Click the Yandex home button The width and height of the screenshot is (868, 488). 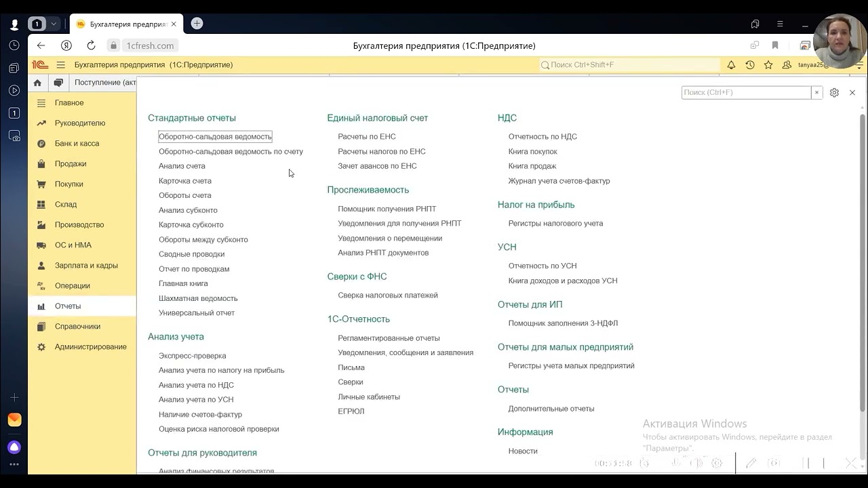point(66,45)
